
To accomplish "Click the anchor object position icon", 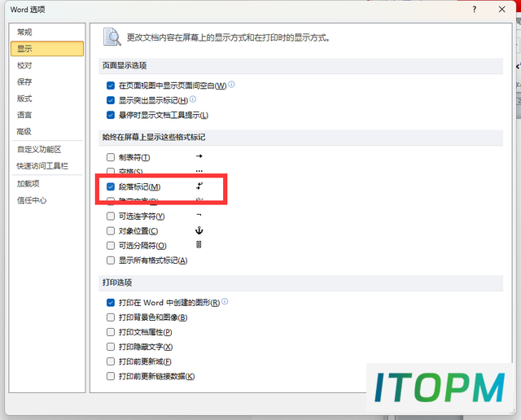I will pos(199,230).
